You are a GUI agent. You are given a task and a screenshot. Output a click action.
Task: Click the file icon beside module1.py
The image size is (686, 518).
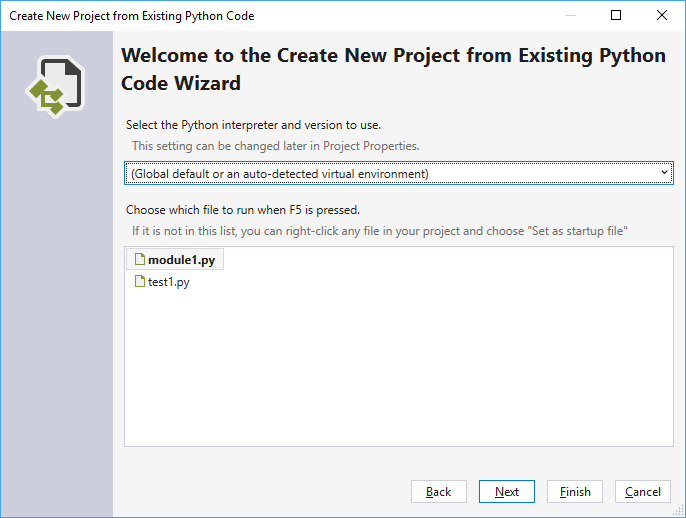[140, 261]
